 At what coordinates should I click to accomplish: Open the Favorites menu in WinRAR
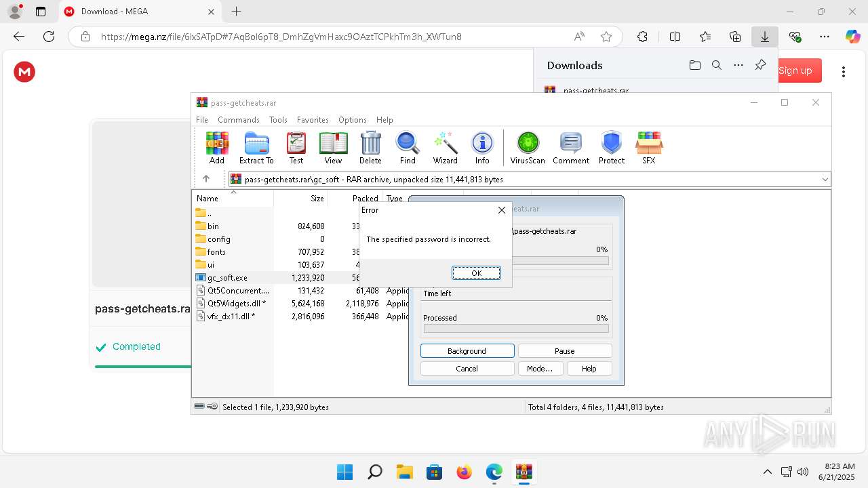[x=313, y=120]
